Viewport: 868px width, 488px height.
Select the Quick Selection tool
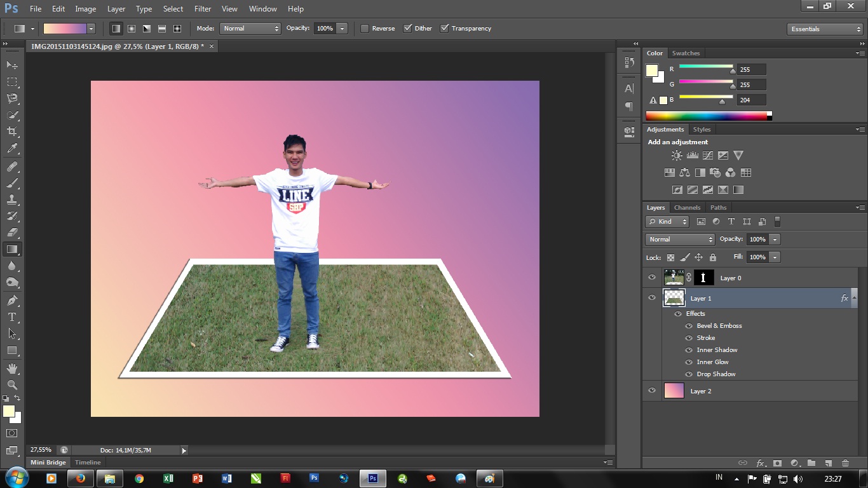(x=12, y=115)
